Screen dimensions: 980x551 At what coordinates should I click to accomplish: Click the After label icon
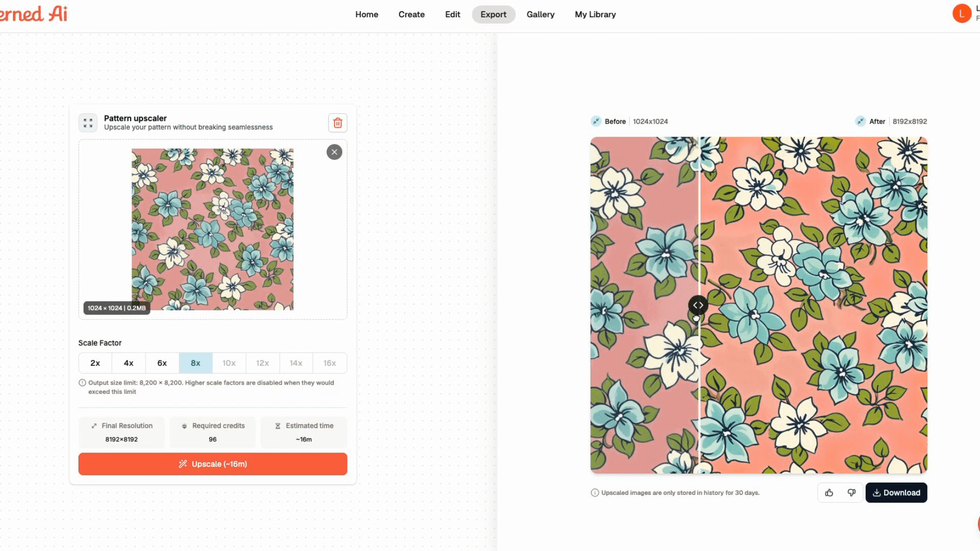tap(861, 121)
